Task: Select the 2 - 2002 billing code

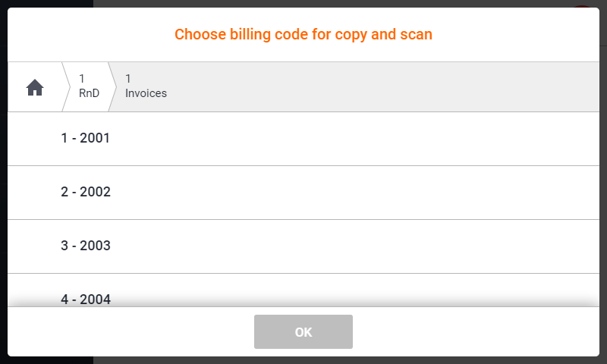Action: point(86,192)
